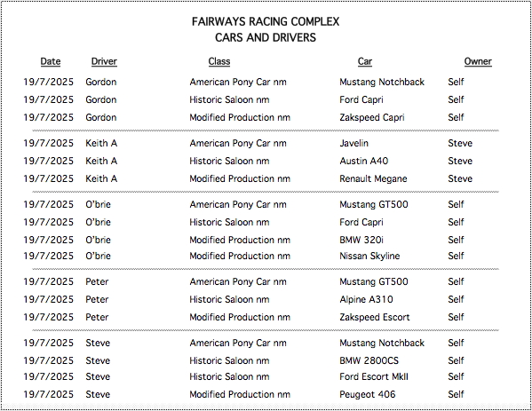
Task: Select the Owner column header
Action: point(478,61)
